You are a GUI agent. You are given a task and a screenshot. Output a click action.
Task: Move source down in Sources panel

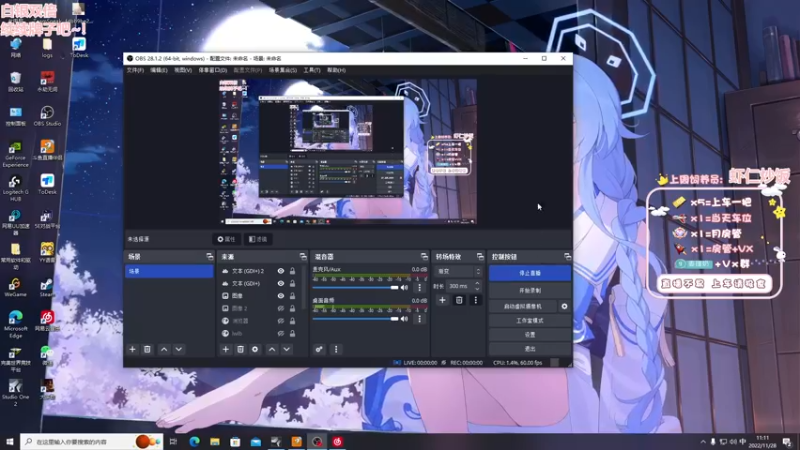pos(287,349)
